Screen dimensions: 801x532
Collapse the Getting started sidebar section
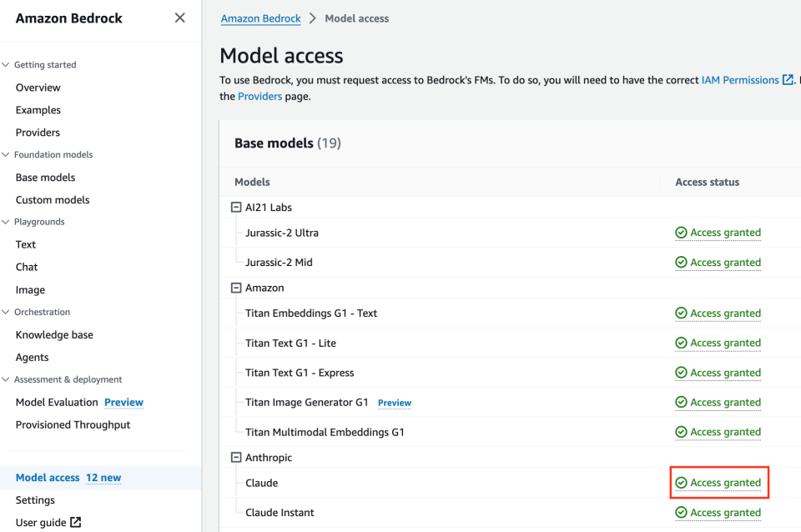pos(7,64)
